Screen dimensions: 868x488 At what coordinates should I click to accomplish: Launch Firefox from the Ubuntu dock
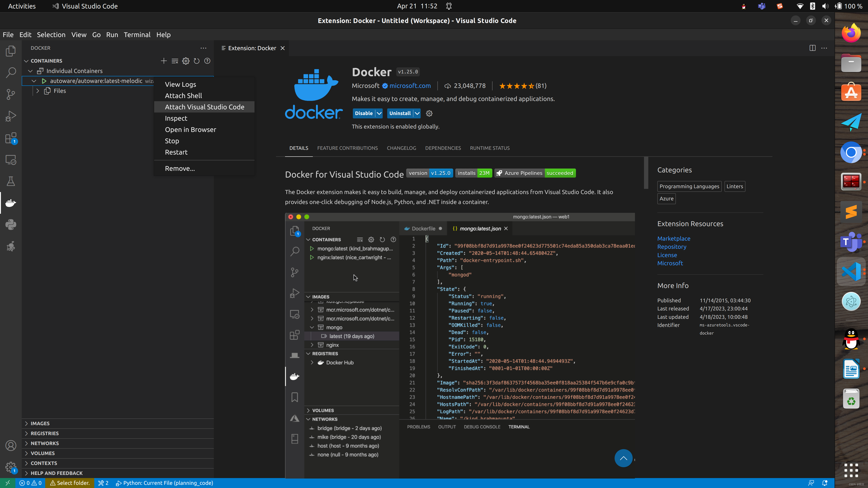tap(851, 33)
